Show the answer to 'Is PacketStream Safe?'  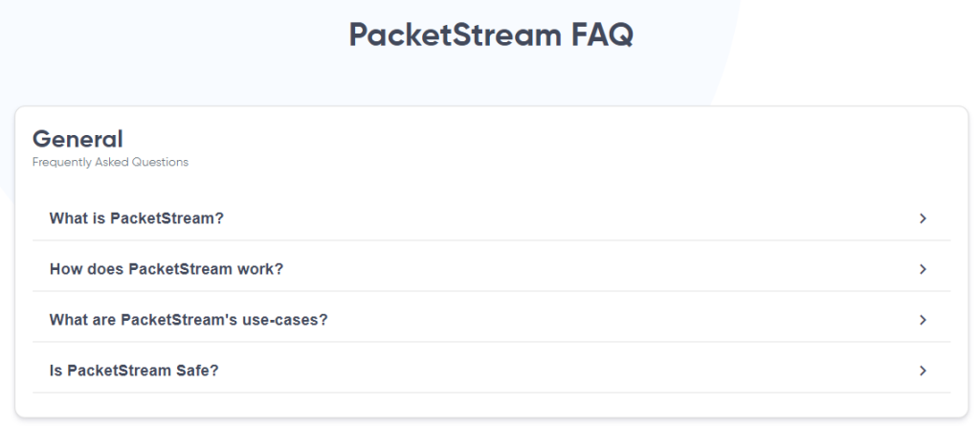click(x=134, y=371)
